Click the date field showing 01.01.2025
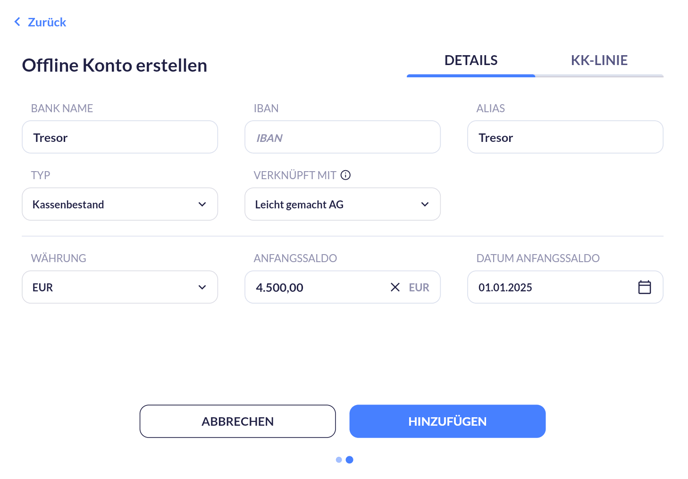The image size is (688, 479). 565,287
